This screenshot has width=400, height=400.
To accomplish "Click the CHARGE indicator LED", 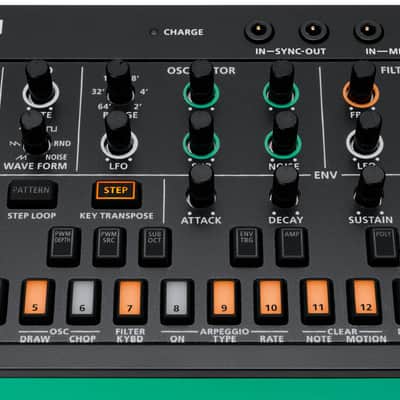I will coord(154,33).
